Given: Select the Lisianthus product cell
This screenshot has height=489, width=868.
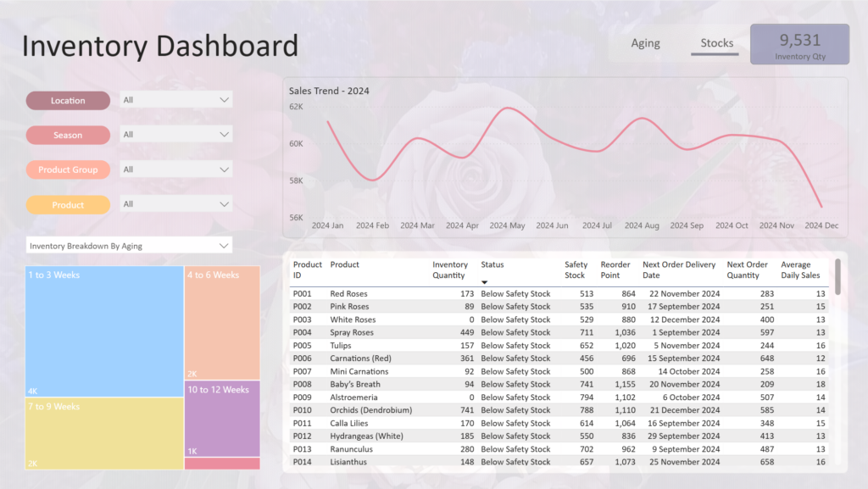Looking at the screenshot, I should [x=348, y=462].
